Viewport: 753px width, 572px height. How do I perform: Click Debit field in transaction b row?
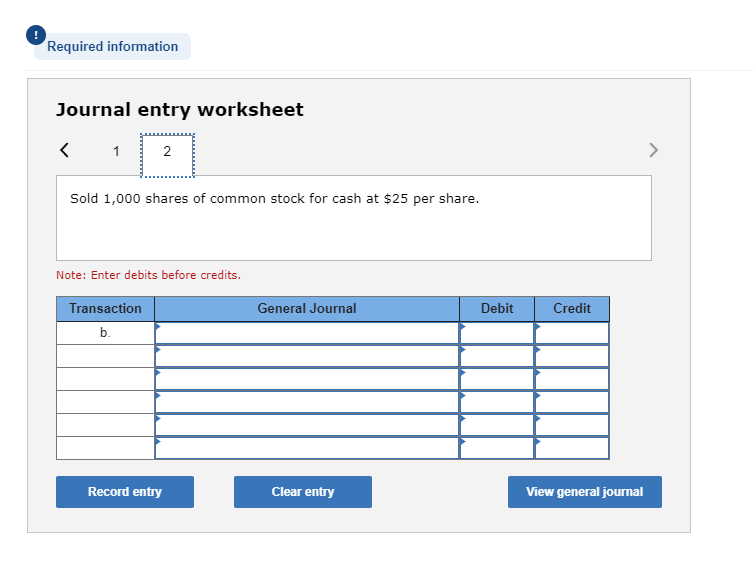497,333
